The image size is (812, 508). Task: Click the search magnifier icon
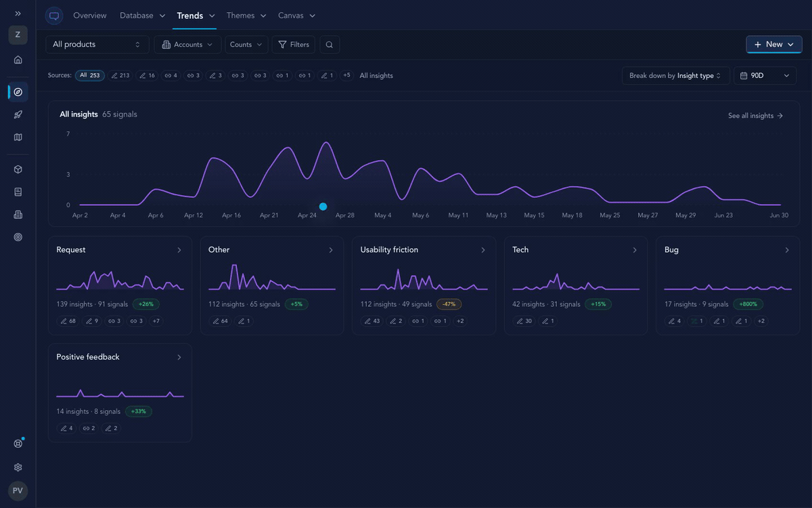[x=330, y=45]
